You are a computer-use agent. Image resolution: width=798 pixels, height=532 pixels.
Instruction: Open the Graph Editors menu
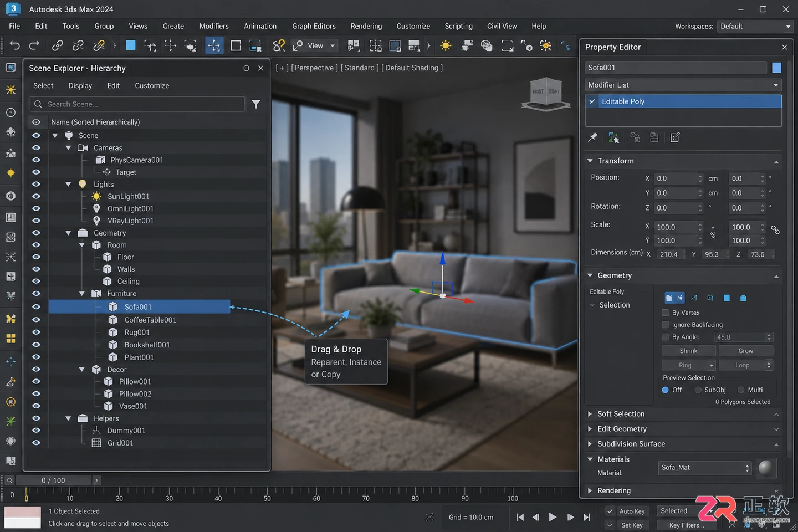[x=314, y=26]
